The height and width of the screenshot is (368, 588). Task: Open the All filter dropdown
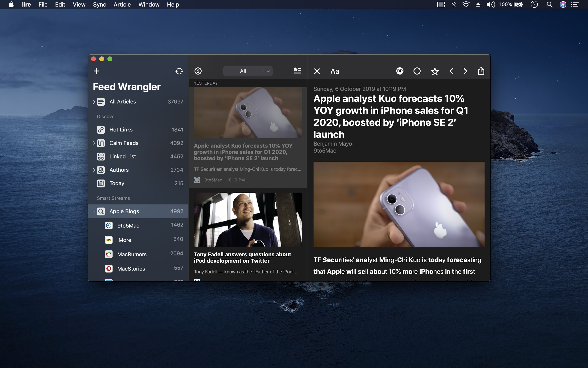pyautogui.click(x=248, y=71)
